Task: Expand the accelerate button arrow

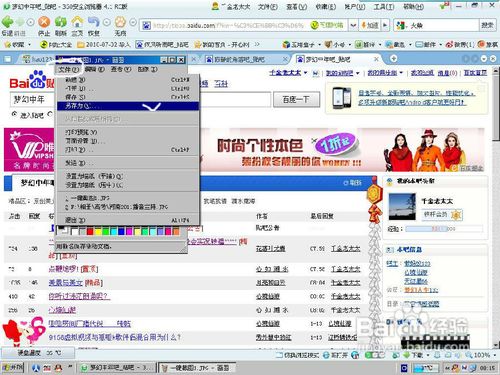Action: click(385, 25)
